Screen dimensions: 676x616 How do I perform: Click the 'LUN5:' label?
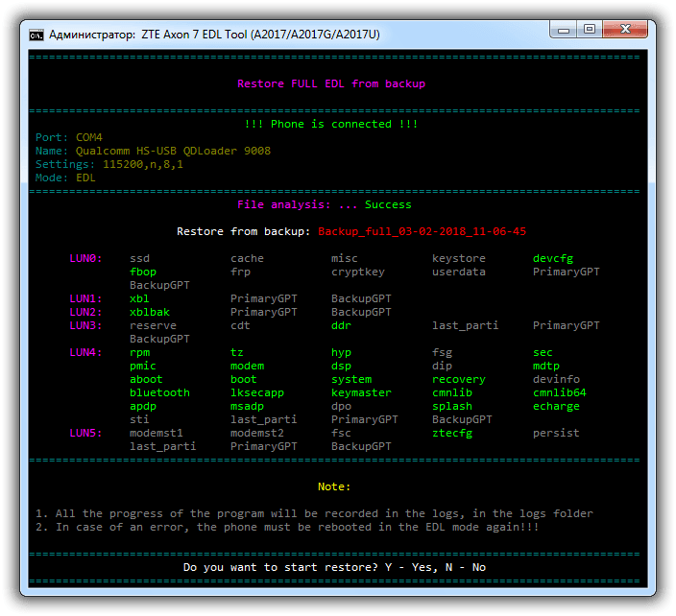(x=85, y=433)
